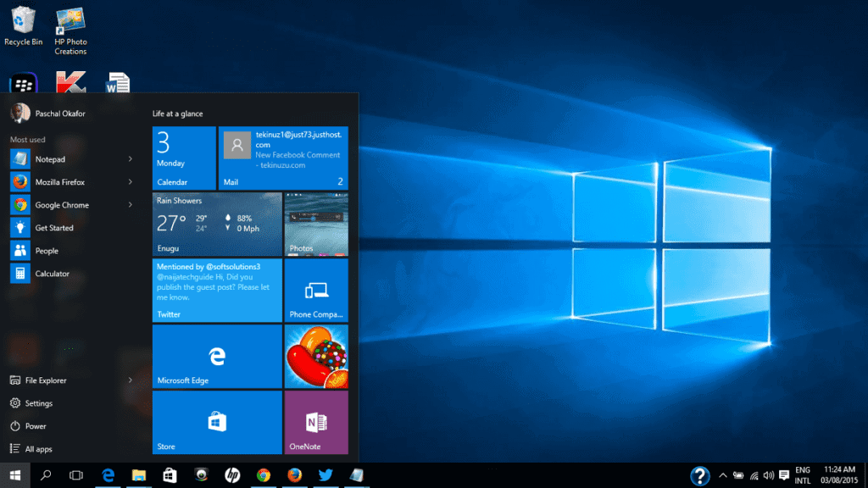This screenshot has width=868, height=488.
Task: Click the volume speaker icon
Action: [769, 475]
